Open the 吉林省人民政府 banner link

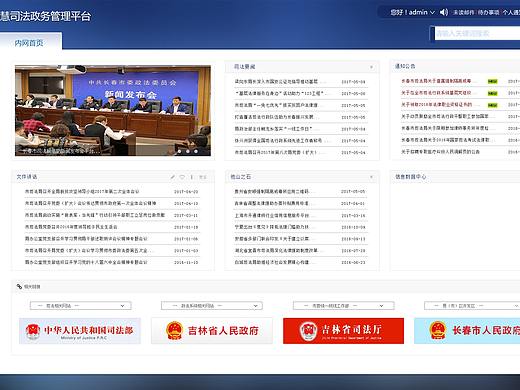click(x=212, y=331)
